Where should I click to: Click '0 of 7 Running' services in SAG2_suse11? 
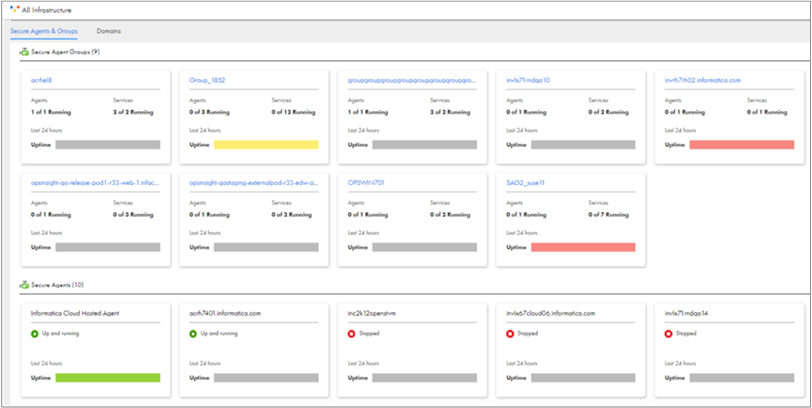608,215
